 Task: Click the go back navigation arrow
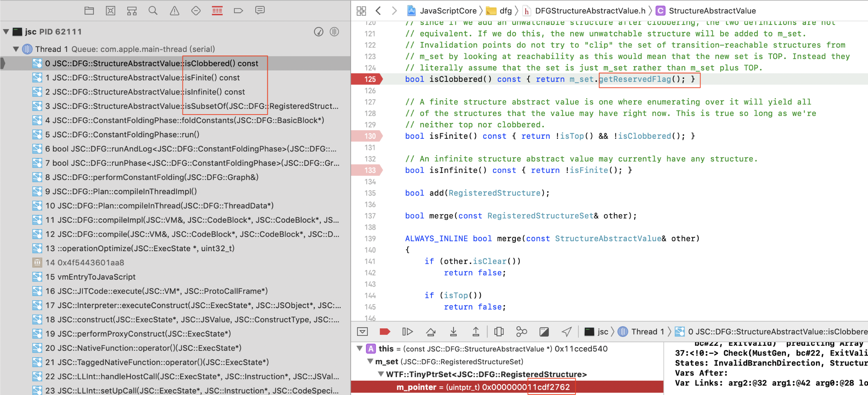click(378, 11)
